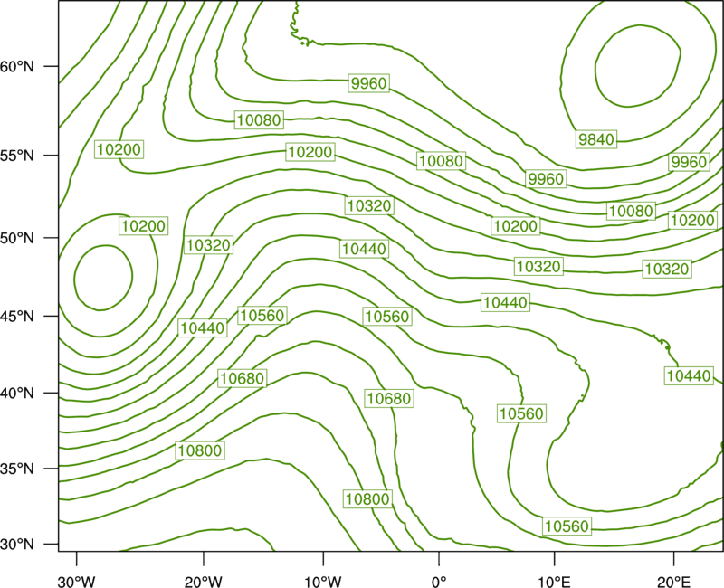
Task: Click the 30°N latitude label
Action: coord(17,545)
